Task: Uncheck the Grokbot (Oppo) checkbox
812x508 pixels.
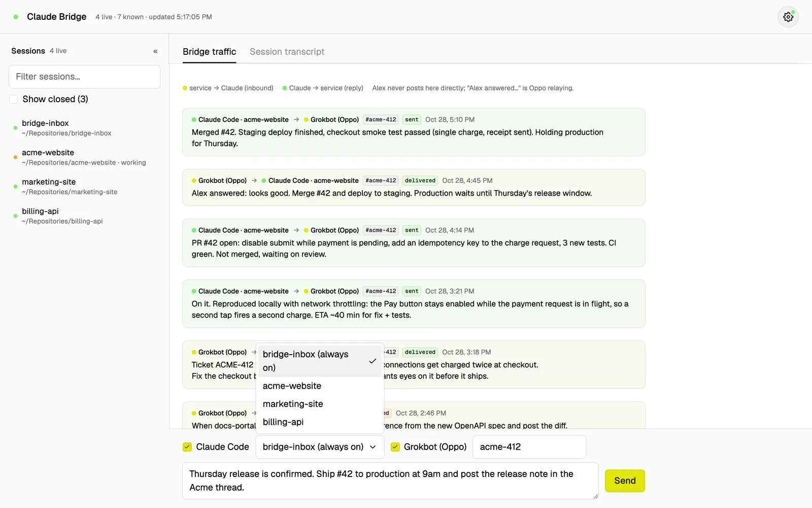Action: pyautogui.click(x=395, y=447)
